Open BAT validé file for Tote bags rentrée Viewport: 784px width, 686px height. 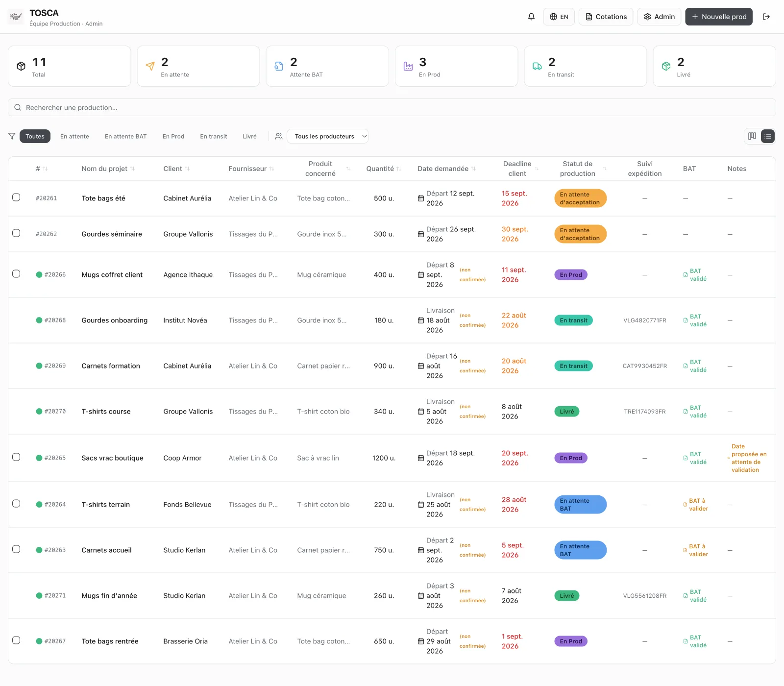coord(695,641)
